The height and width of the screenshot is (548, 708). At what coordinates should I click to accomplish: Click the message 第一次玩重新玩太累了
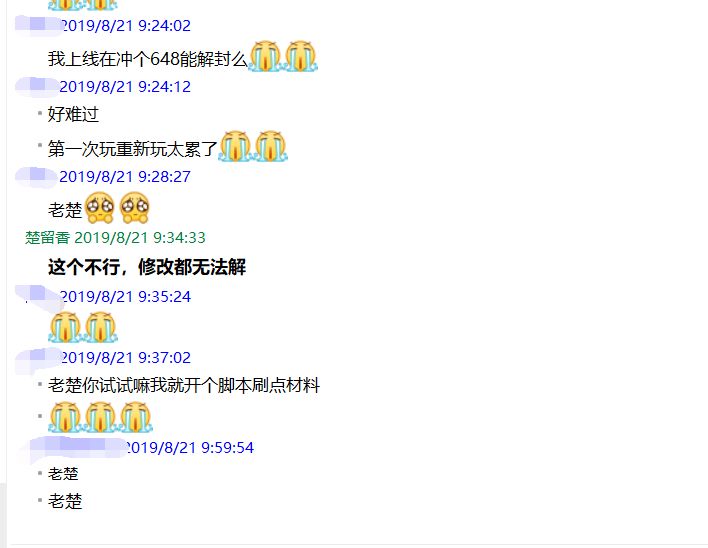tap(133, 149)
